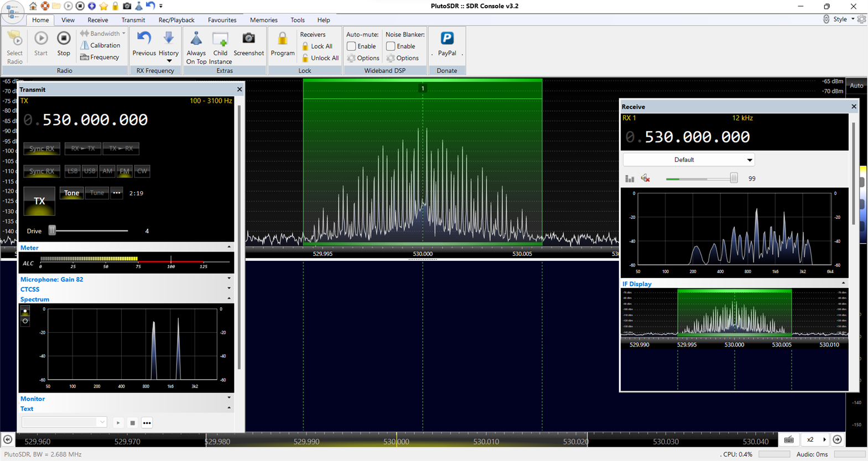Screen dimensions: 868x461
Task: Select LSB mode in Transmit panel
Action: coord(72,171)
